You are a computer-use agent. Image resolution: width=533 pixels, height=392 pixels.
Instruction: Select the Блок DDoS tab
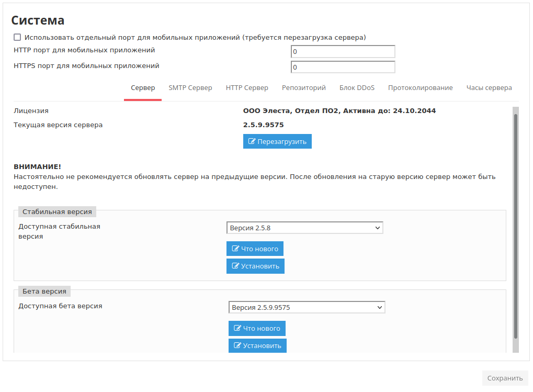coord(357,88)
